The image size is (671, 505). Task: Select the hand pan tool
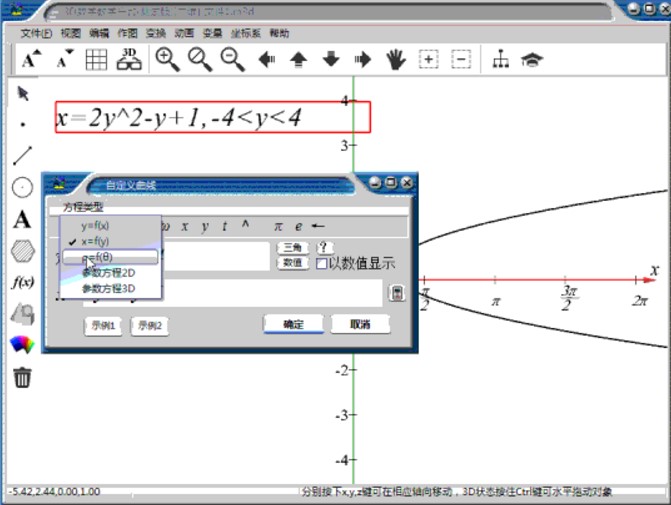click(x=396, y=60)
